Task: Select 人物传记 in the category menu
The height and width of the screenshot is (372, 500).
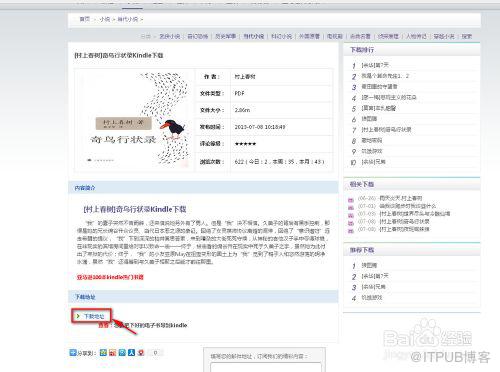Action: tap(416, 36)
